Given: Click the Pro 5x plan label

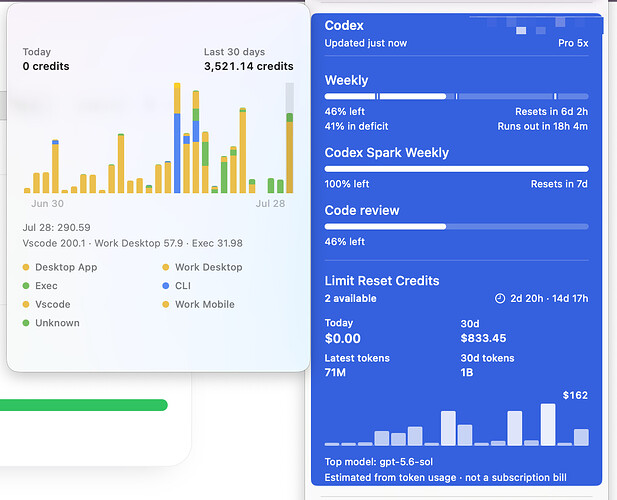Looking at the screenshot, I should [x=573, y=43].
